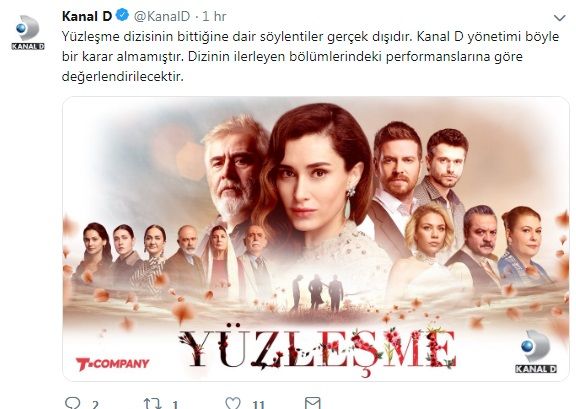This screenshot has height=409, width=576.
Task: Click the YÜZLEŞME title on poster
Action: click(317, 349)
